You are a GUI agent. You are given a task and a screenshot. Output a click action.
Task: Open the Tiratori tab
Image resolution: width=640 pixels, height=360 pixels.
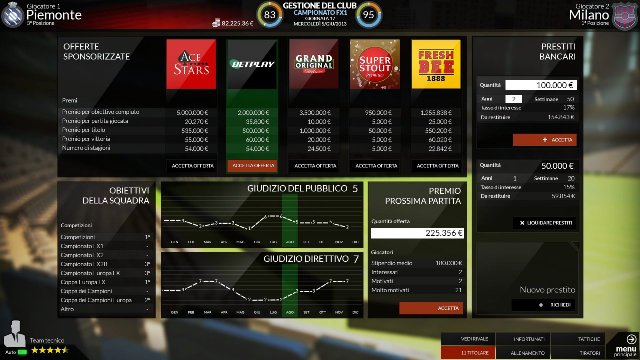click(578, 353)
